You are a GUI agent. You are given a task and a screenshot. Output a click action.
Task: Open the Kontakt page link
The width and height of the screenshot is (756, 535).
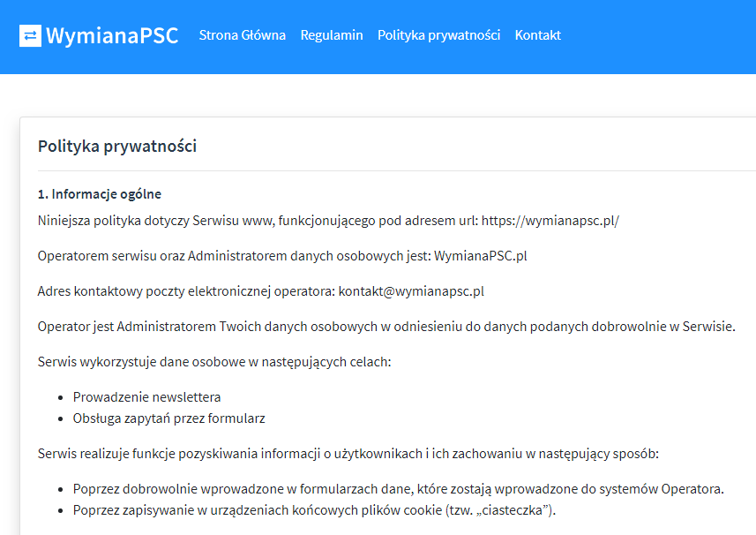(x=537, y=35)
